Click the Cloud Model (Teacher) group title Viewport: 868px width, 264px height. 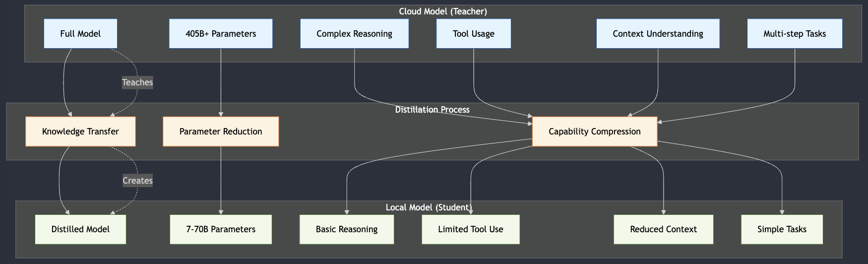point(443,11)
